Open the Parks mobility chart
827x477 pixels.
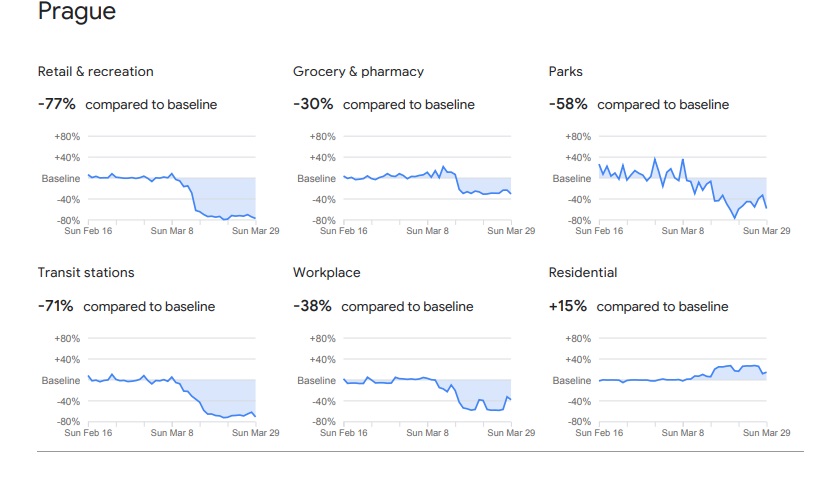(683, 178)
